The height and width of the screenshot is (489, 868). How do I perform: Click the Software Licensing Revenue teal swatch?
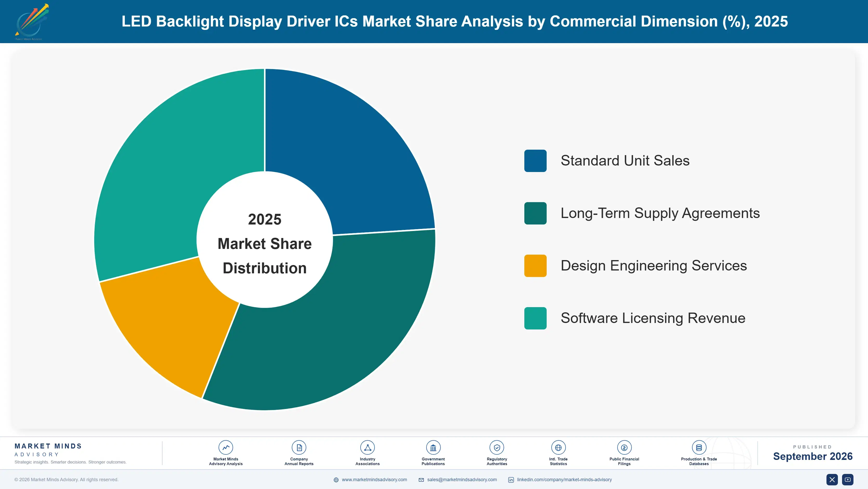click(x=535, y=318)
